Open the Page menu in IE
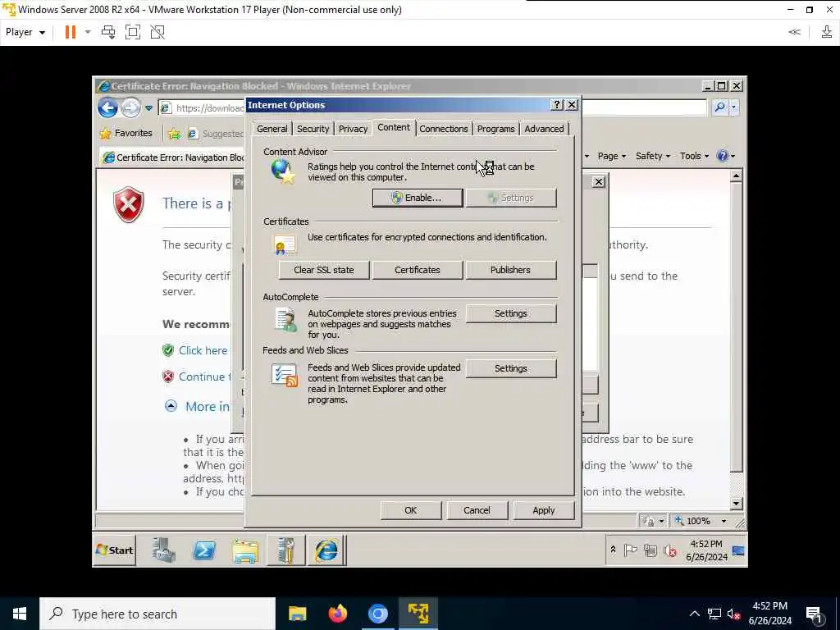This screenshot has width=840, height=630. tap(611, 156)
